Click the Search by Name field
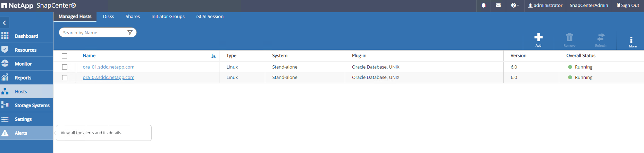 pos(91,33)
